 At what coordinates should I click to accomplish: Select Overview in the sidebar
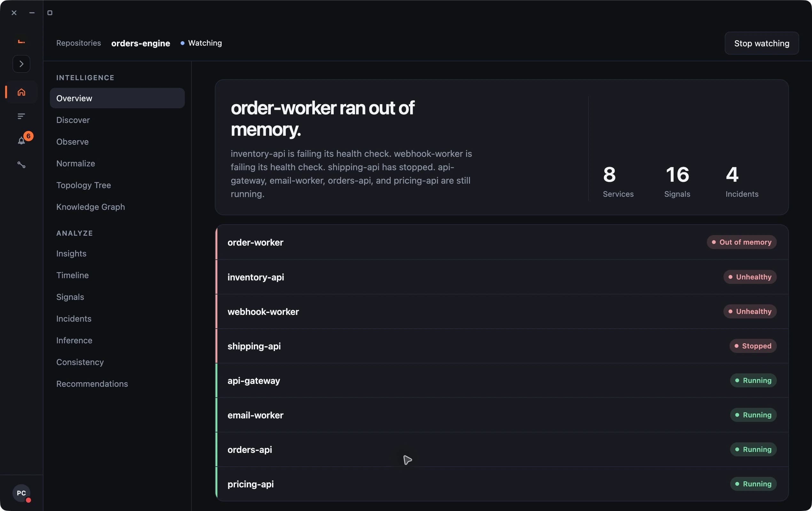117,98
